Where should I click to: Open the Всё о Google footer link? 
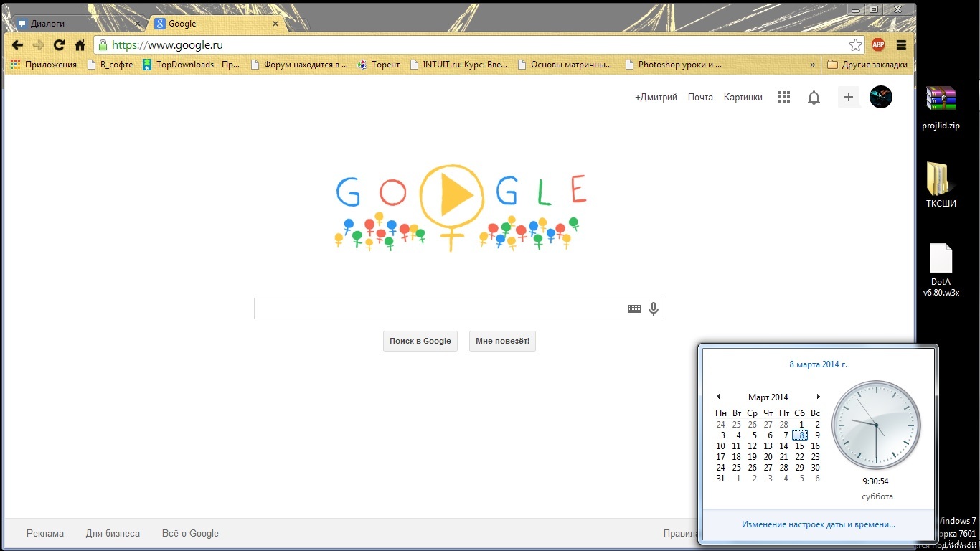(190, 533)
